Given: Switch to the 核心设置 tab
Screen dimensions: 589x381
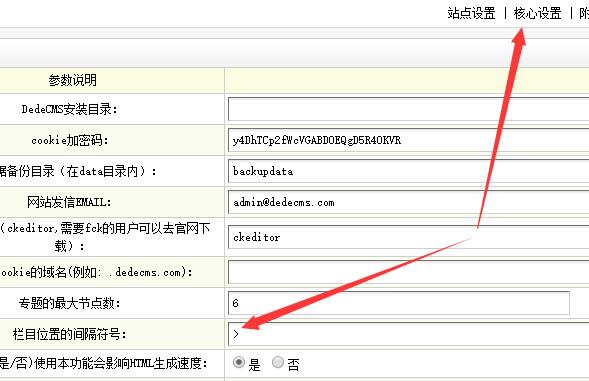Looking at the screenshot, I should pyautogui.click(x=537, y=14).
